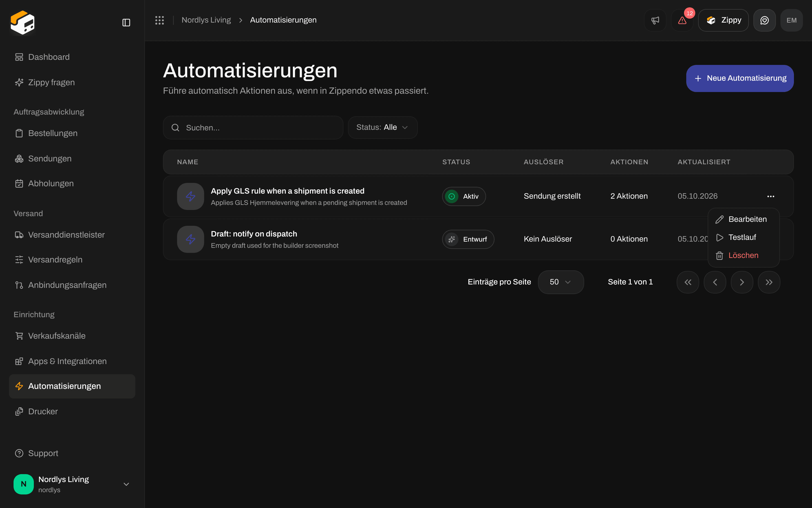Select the active Automatisierungen sidebar item

[72, 386]
